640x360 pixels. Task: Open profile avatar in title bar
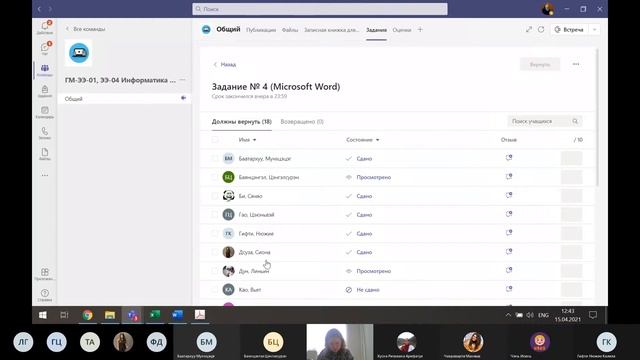(x=548, y=9)
